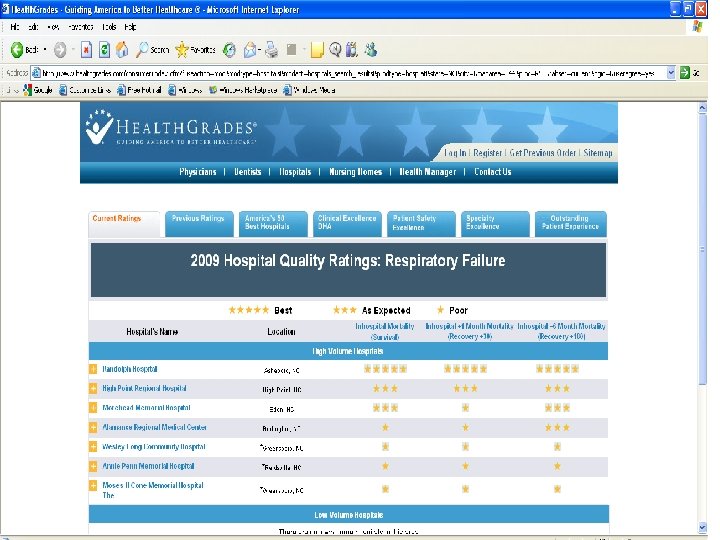Open Dentists in site navigation
This screenshot has height=540, width=720.
[248, 172]
